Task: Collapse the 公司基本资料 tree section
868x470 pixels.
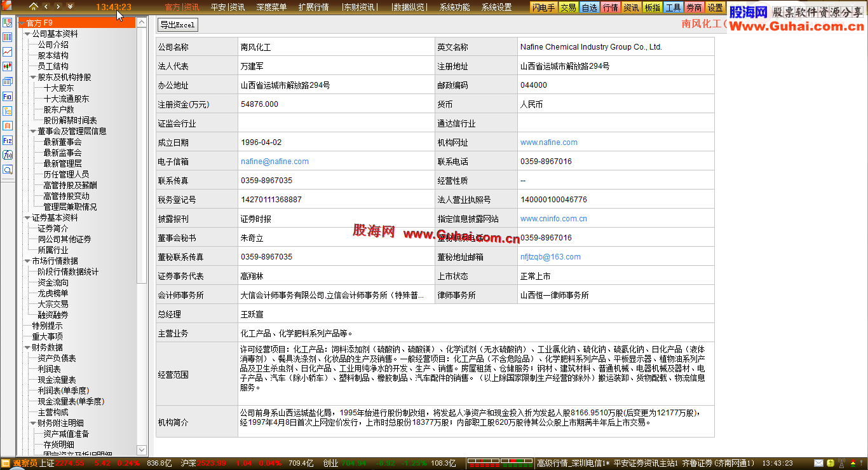Action: [27, 34]
